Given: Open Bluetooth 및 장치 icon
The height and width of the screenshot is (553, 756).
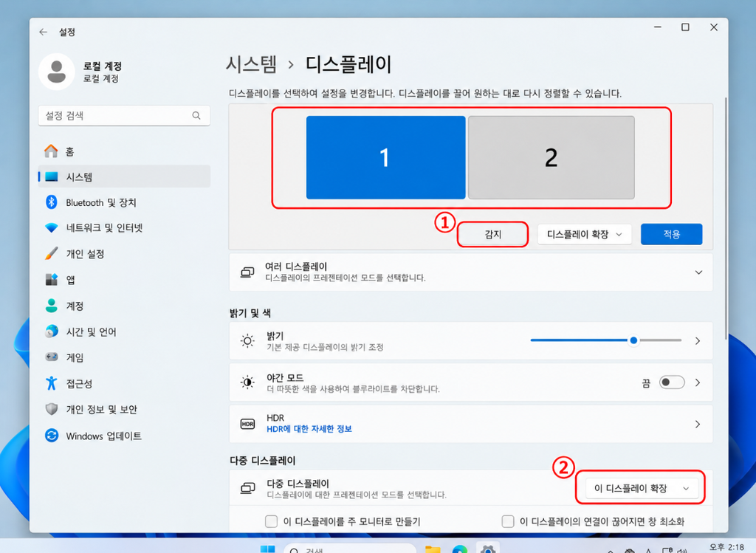Looking at the screenshot, I should coord(51,202).
